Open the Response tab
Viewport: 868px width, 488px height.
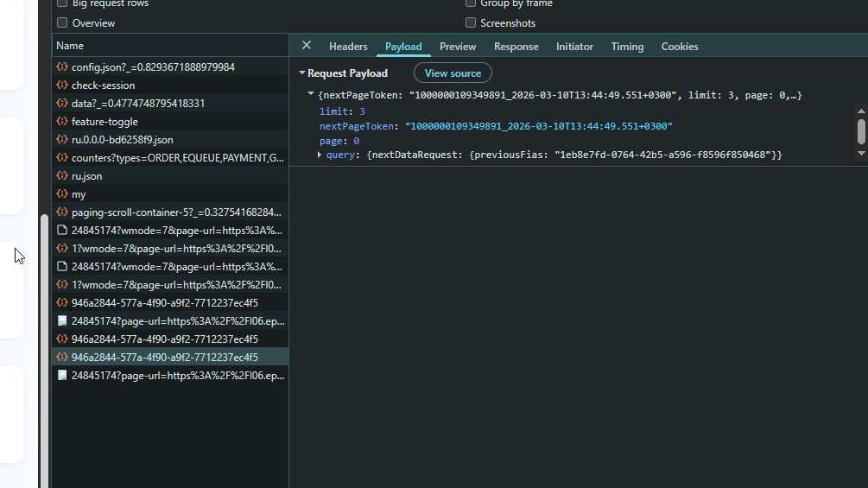(516, 47)
